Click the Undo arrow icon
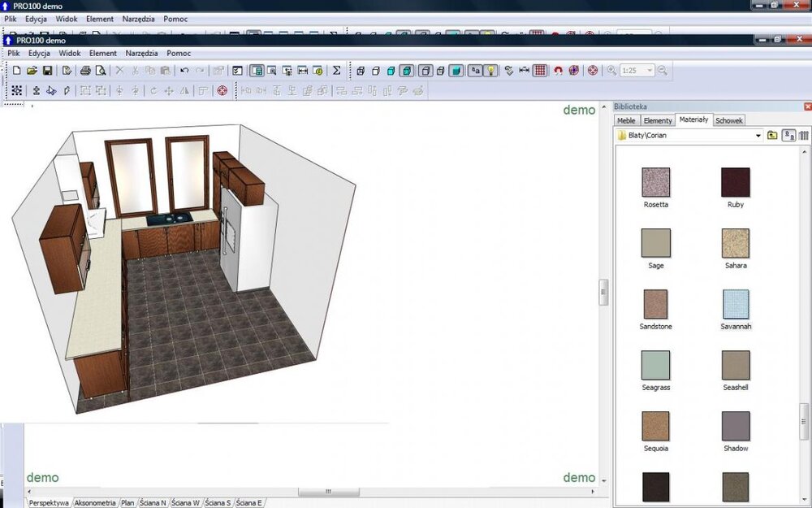Screen dimensions: 812x508 click(184, 71)
